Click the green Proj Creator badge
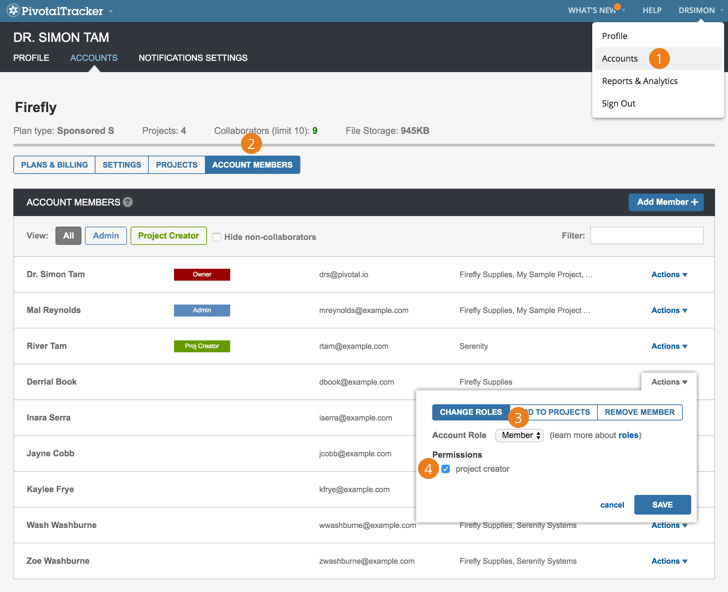 [x=202, y=346]
